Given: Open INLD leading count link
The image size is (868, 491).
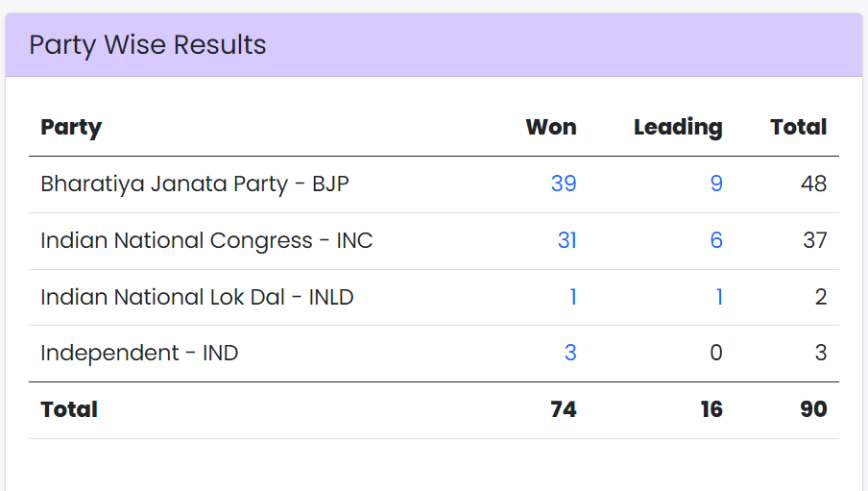Looking at the screenshot, I should 719,297.
